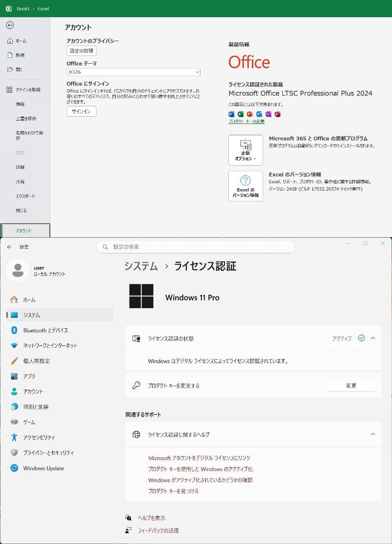The width and height of the screenshot is (392, 544).
Task: Click the Outlook app icon
Action: click(259, 114)
